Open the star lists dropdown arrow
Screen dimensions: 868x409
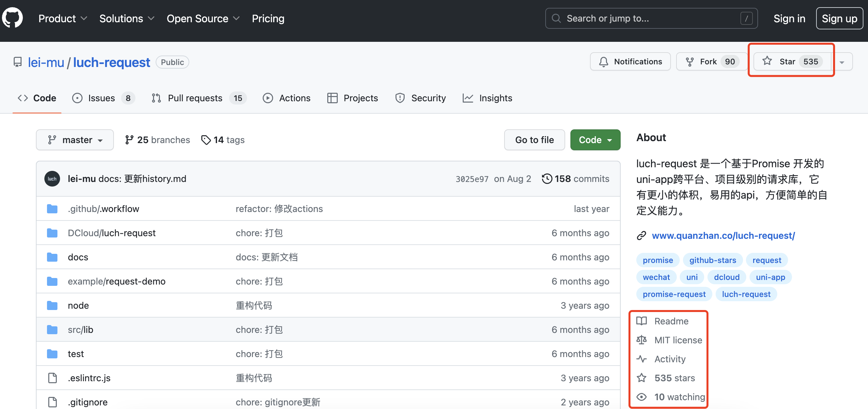pyautogui.click(x=842, y=61)
